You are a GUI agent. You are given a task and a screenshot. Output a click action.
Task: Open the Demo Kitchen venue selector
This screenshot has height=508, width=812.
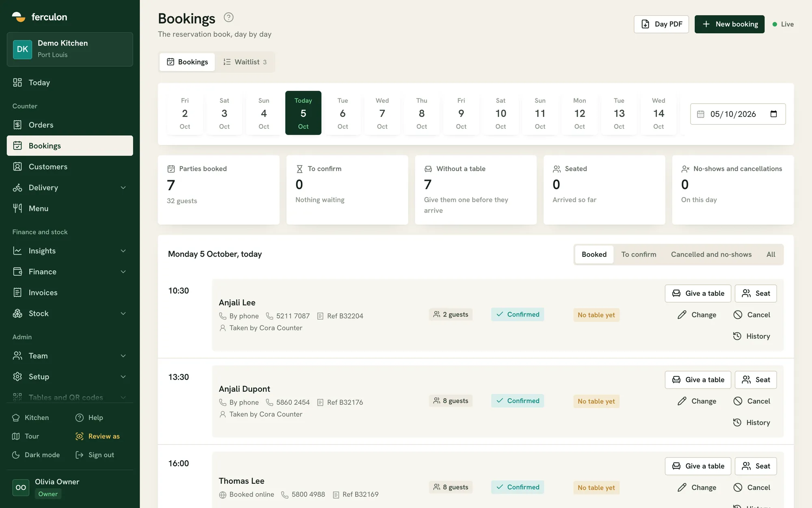(x=70, y=49)
